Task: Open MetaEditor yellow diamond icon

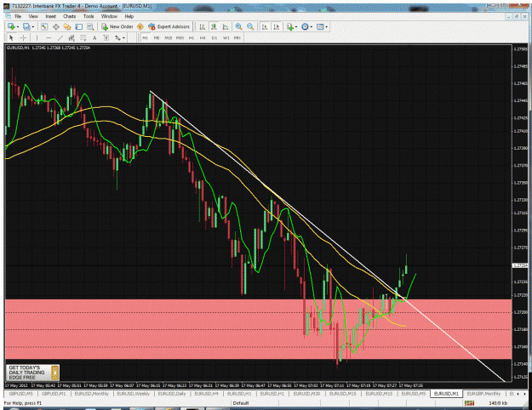Action: click(x=140, y=26)
